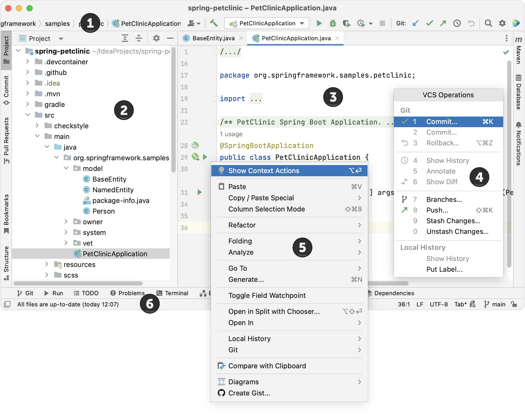Screen dimensions: 525x420
Task: Click the main branch widget in status bar
Action: tap(495, 304)
